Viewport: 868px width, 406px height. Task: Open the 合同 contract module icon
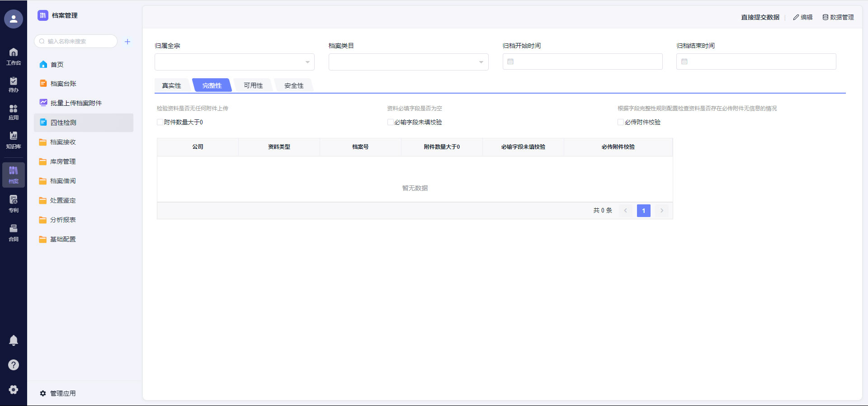pyautogui.click(x=14, y=232)
